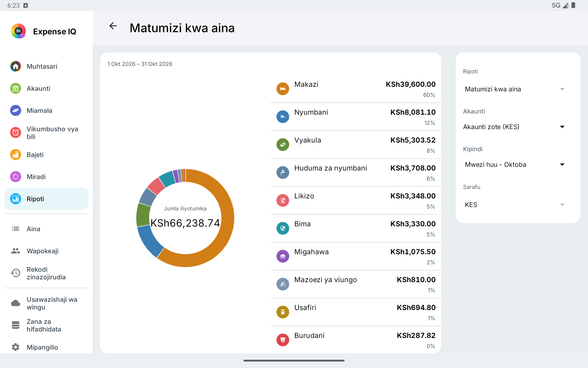Open Miamala transfers icon
The width and height of the screenshot is (588, 368).
(16, 110)
